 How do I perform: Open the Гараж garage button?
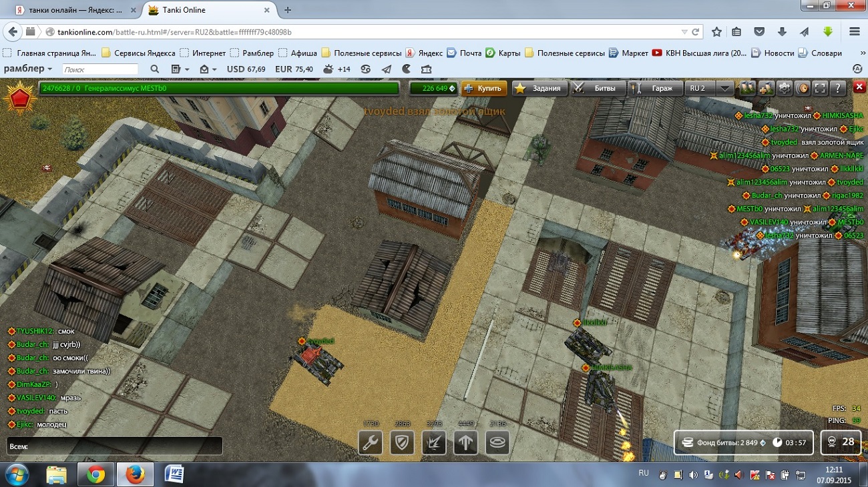tap(656, 88)
